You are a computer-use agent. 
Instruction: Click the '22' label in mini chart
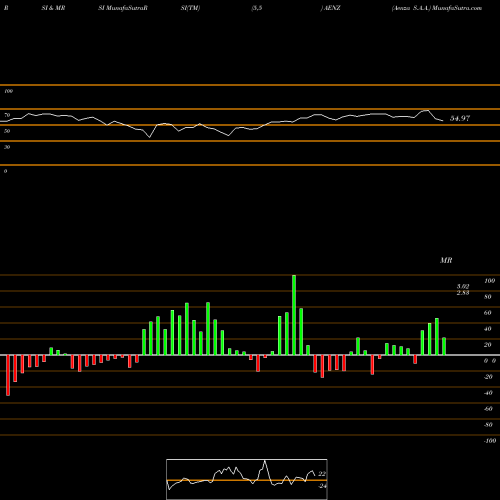[x=322, y=474]
